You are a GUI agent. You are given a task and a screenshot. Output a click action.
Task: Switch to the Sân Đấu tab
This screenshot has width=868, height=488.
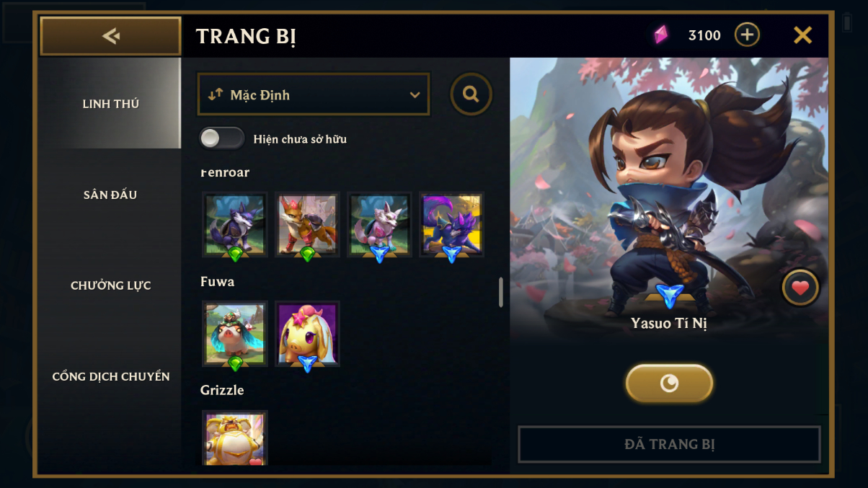pyautogui.click(x=110, y=195)
